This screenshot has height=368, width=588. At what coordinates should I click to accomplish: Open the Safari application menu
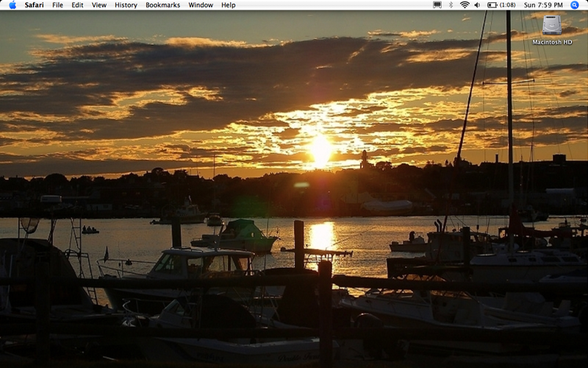click(34, 5)
